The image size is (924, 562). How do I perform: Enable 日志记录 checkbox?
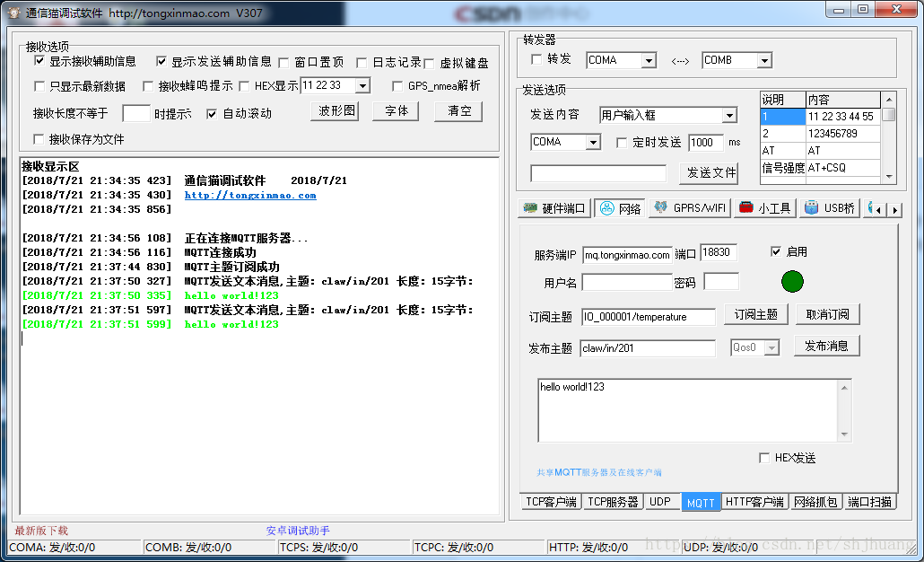(x=362, y=63)
